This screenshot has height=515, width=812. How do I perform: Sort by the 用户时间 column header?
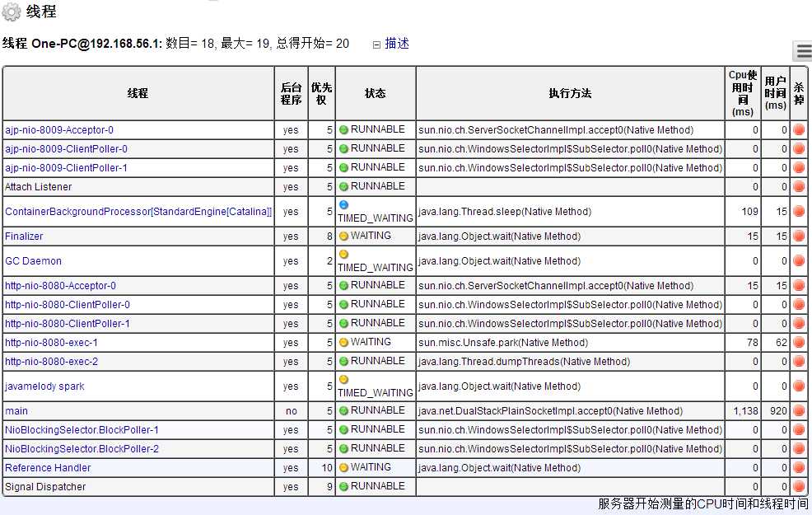pyautogui.click(x=775, y=93)
